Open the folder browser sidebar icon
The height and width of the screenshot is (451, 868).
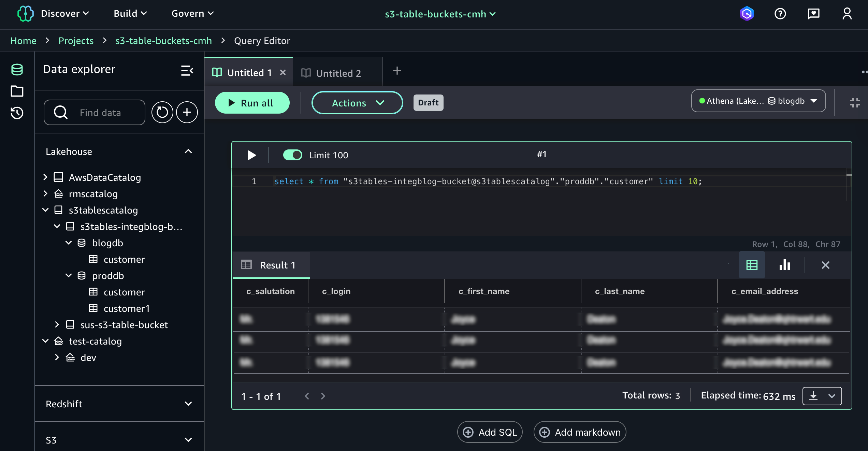tap(17, 91)
